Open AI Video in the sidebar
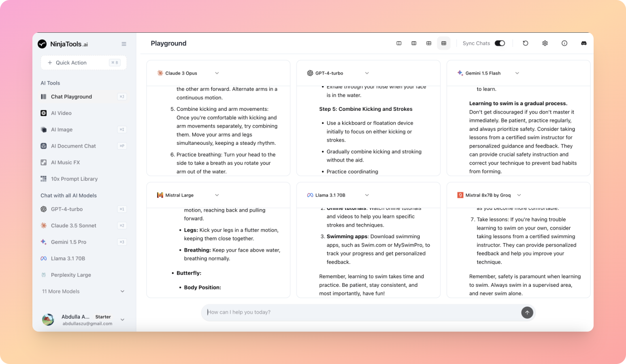Viewport: 626px width, 364px height. [61, 113]
